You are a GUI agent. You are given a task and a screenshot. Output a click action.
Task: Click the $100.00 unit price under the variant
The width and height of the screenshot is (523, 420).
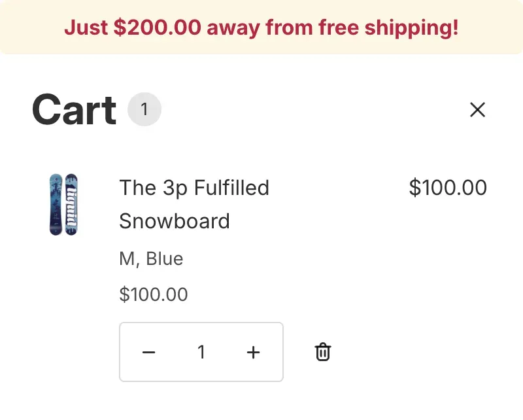tap(154, 294)
